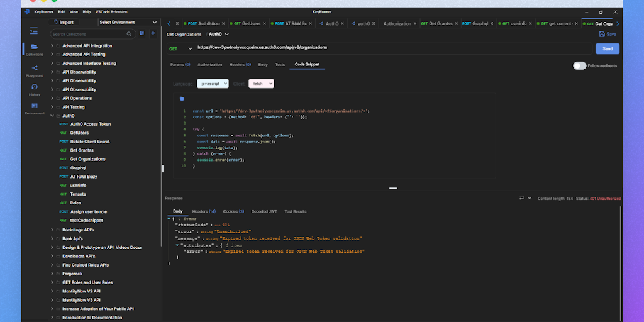Open the Decoded JWT response tab
The image size is (644, 322).
[x=264, y=211]
